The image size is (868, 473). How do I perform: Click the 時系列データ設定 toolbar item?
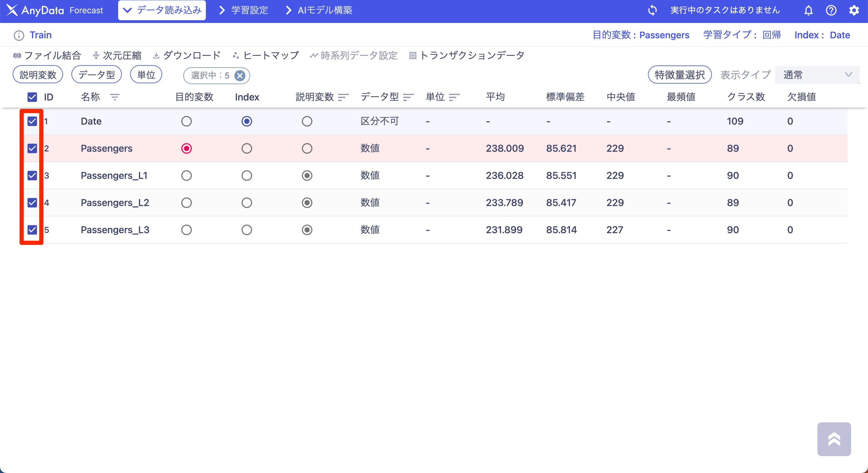pos(354,55)
